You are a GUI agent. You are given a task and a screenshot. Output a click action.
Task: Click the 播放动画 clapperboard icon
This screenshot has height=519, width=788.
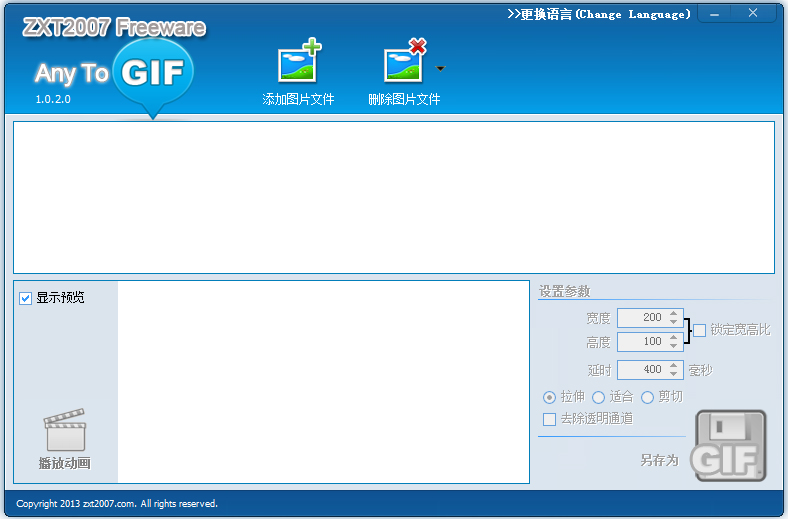(x=65, y=430)
